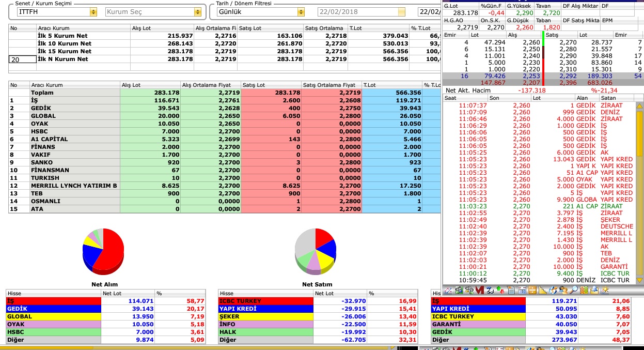Click the 11:00:12 trade row with ICBC TUR
The image size is (644, 350).
(539, 273)
